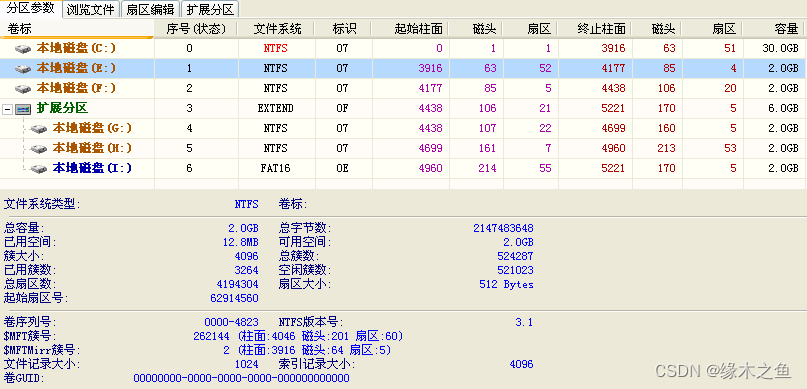This screenshot has height=389, width=807.
Task: Click the 终止柱面 column header
Action: (x=595, y=29)
